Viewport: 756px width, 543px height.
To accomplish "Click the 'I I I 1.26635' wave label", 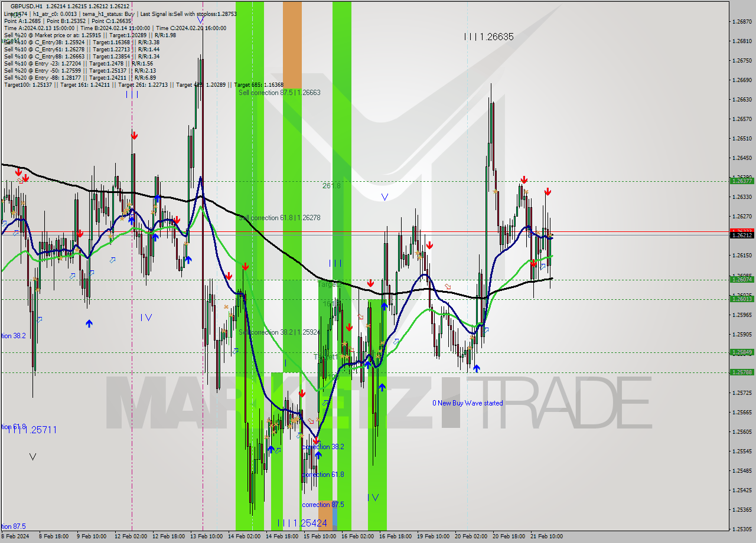I will click(488, 37).
